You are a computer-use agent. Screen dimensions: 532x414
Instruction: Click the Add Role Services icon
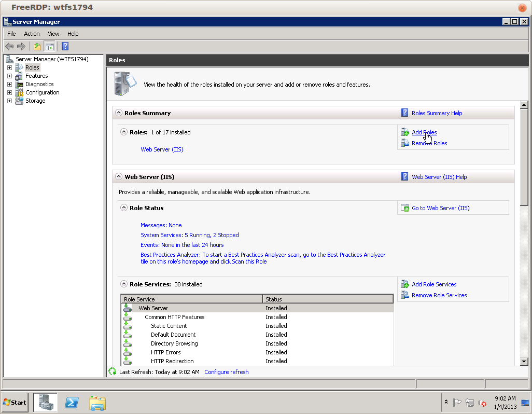click(405, 284)
